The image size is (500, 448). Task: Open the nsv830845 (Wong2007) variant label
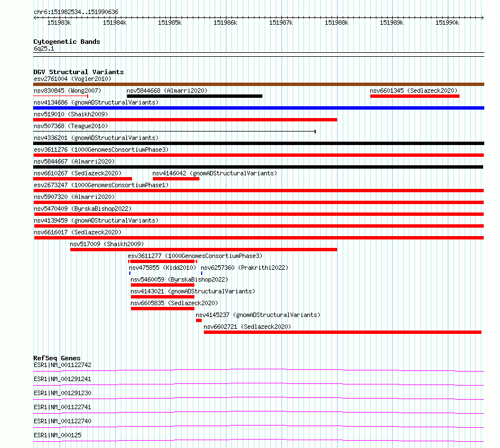coord(67,90)
